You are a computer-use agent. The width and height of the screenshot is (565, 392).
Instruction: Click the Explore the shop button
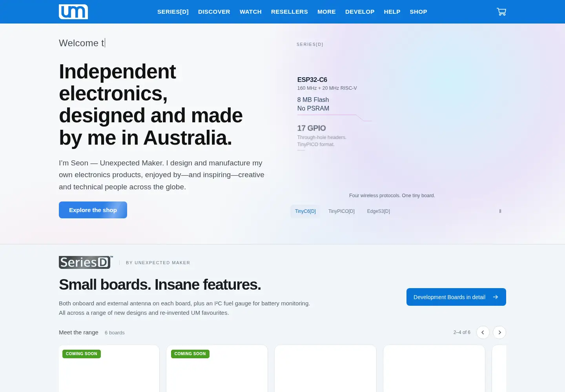point(93,210)
